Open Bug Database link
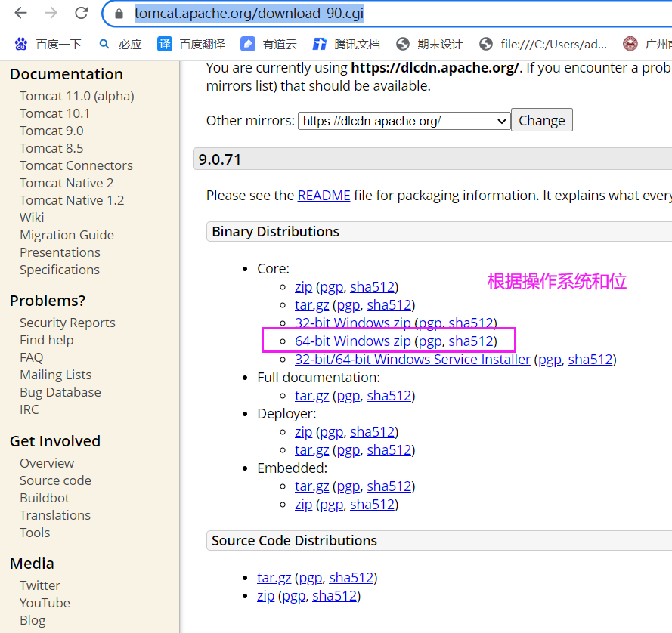Viewport: 672px width, 633px height. coord(60,392)
